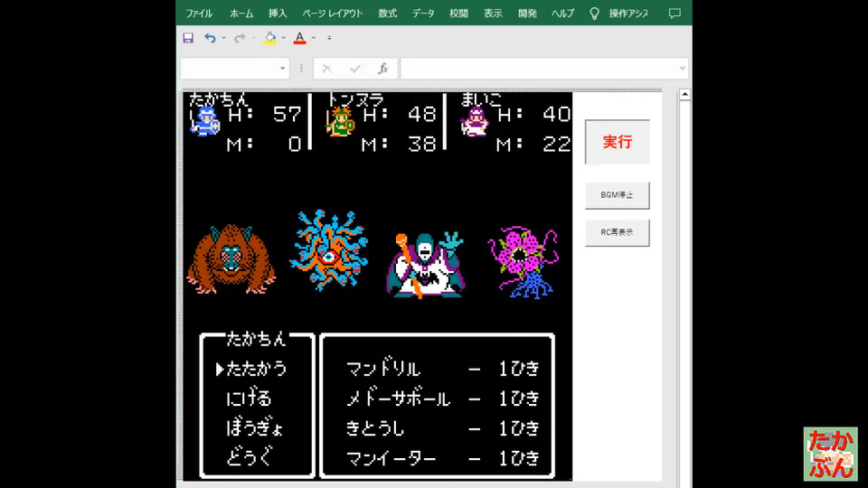The height and width of the screenshot is (488, 868).
Task: Click inside the Name Box field
Action: (228, 69)
